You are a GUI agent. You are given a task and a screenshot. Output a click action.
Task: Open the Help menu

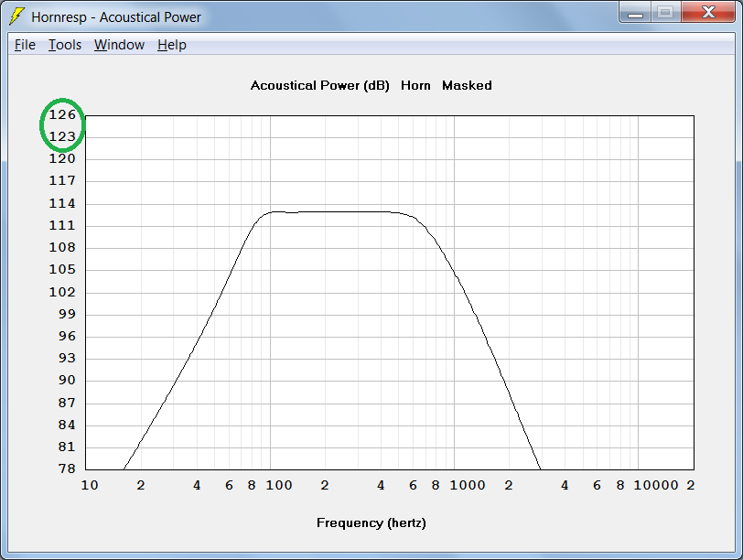click(x=172, y=45)
